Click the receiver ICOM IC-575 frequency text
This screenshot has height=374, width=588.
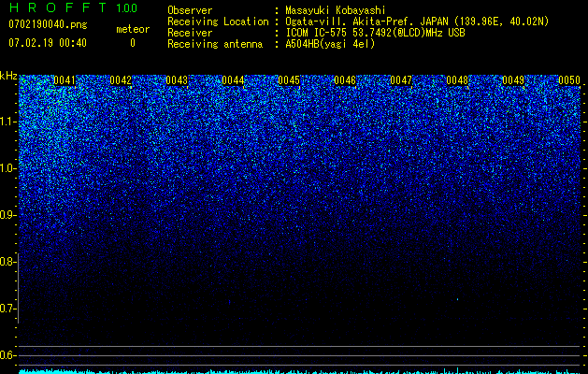tap(375, 33)
